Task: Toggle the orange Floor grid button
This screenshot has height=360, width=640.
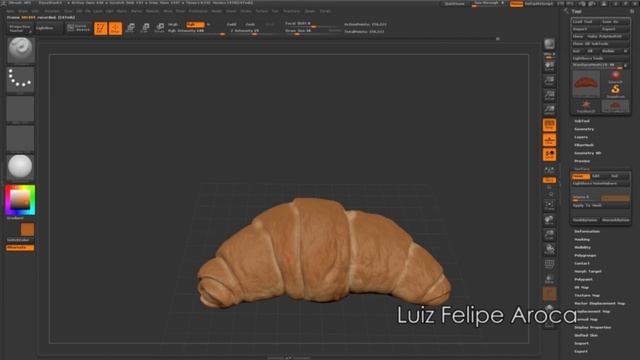Action: pyautogui.click(x=549, y=140)
